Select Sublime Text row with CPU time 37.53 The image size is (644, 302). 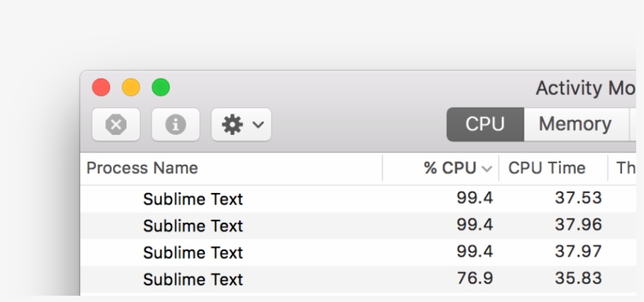(357, 198)
